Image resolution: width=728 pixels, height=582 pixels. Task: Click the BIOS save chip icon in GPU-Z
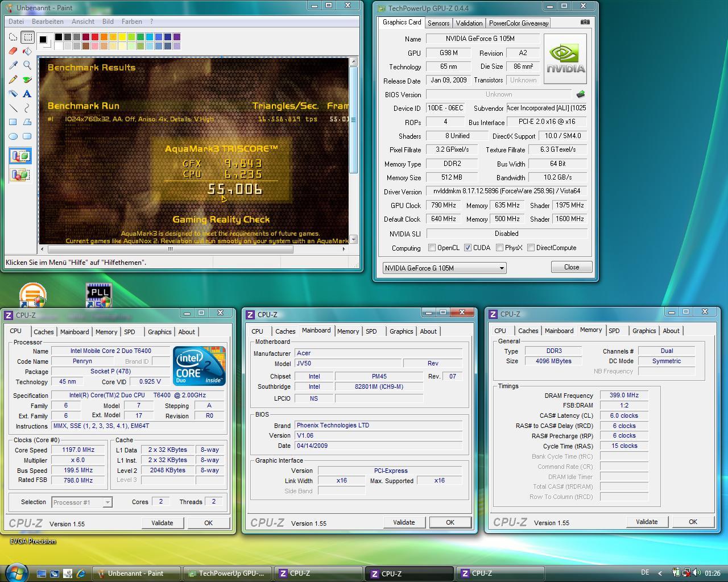click(581, 94)
